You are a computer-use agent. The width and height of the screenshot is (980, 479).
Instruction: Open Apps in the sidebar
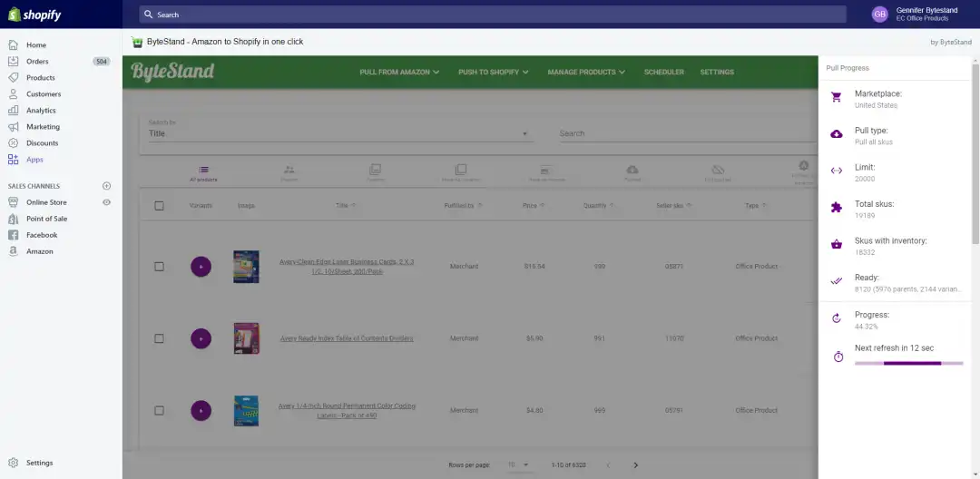click(x=35, y=160)
